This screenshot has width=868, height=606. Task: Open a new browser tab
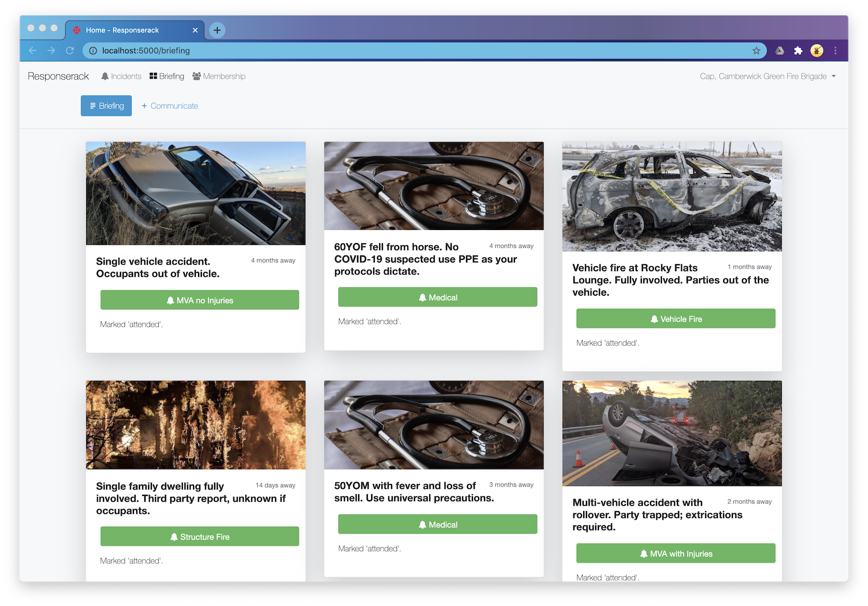pos(217,30)
